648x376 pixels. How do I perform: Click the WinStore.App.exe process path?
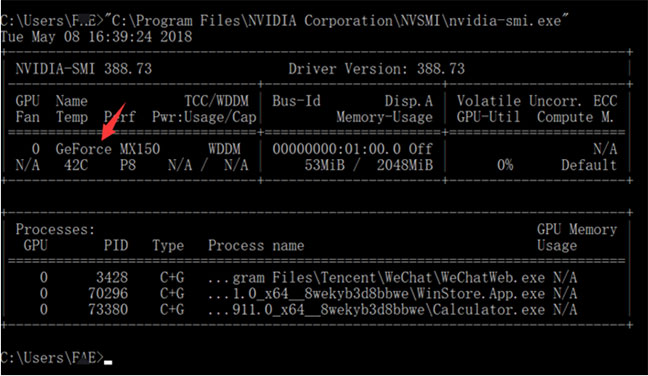pos(376,293)
